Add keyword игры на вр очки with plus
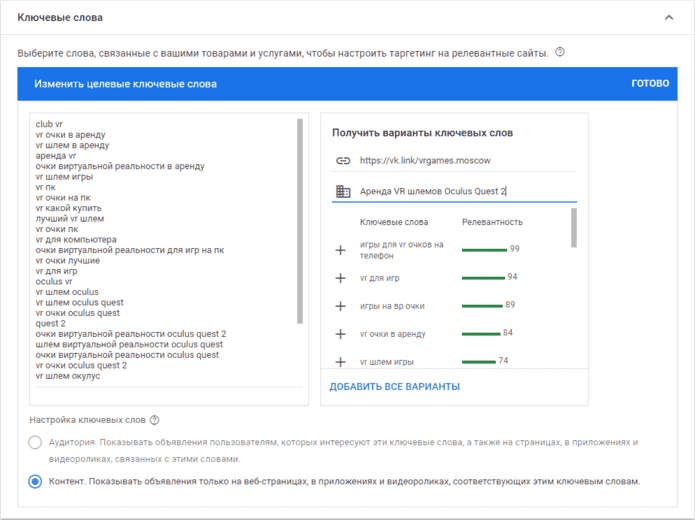 coord(340,306)
